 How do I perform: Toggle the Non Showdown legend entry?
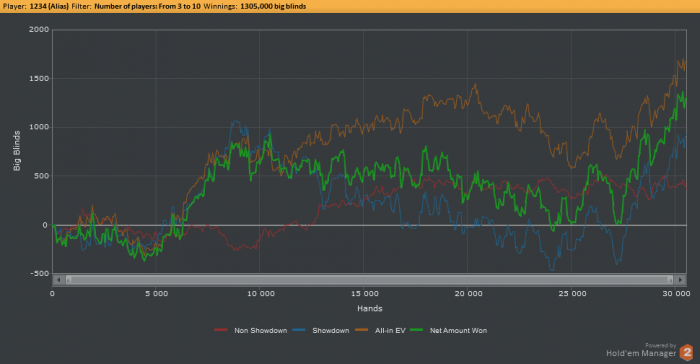pyautogui.click(x=250, y=331)
